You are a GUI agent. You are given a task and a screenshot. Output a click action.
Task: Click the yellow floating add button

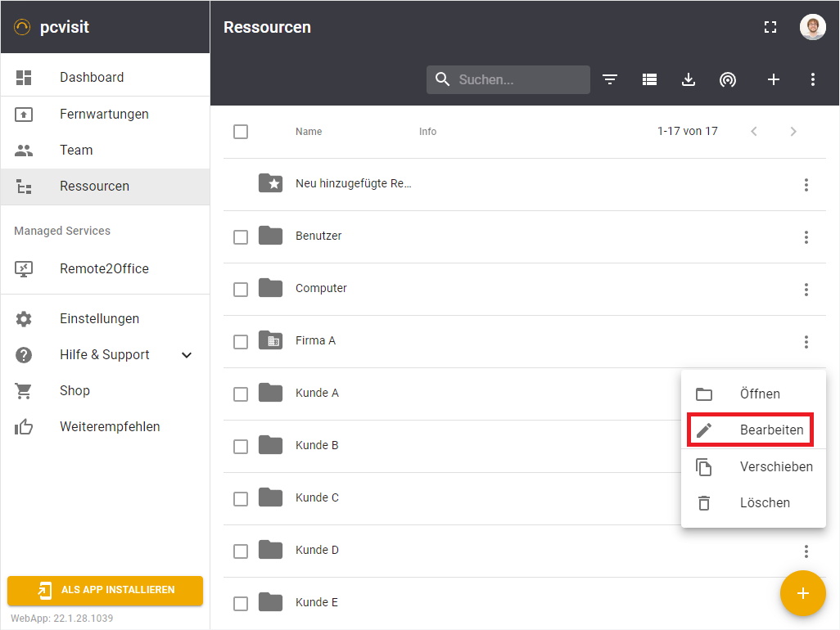[803, 593]
